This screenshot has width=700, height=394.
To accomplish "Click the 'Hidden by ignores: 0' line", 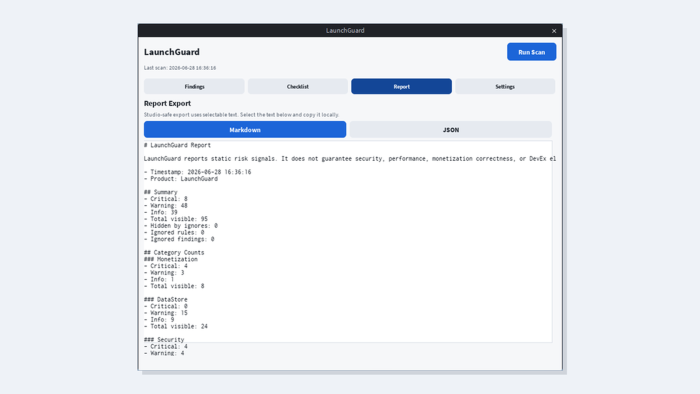I will coord(181,225).
